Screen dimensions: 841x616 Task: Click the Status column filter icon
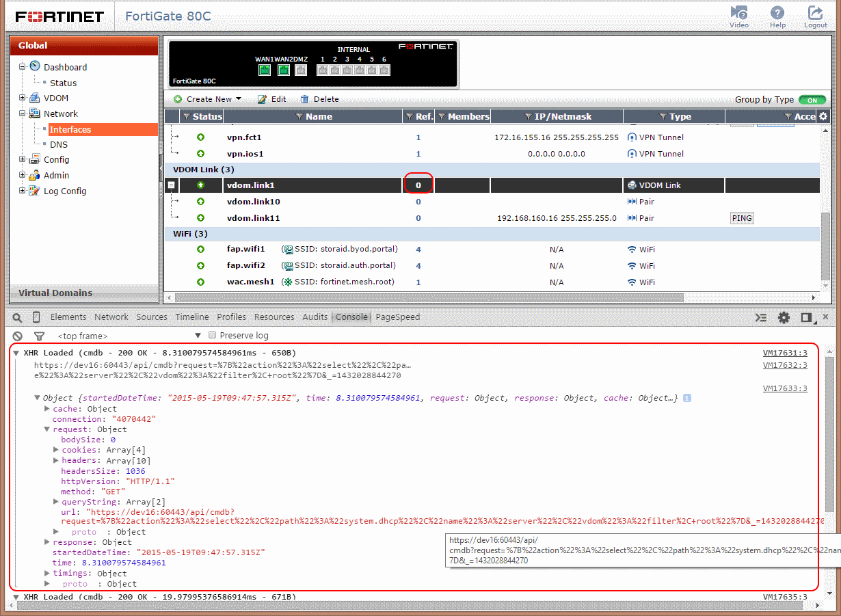coord(187,117)
